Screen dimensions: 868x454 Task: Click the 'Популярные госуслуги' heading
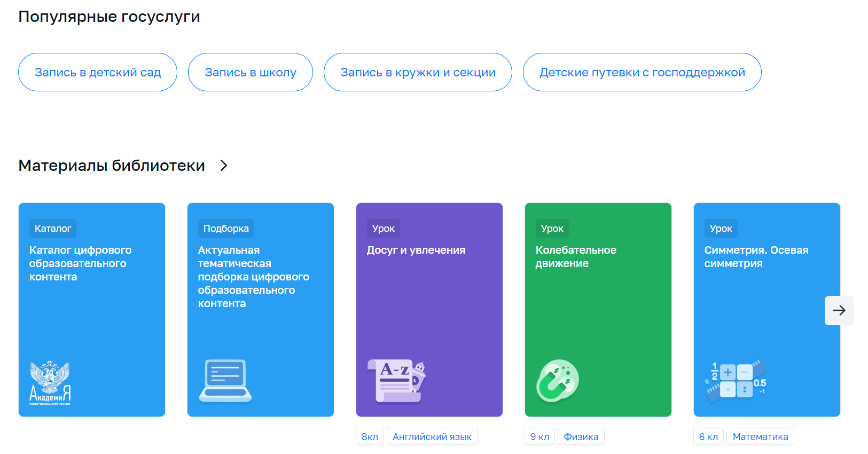[110, 17]
